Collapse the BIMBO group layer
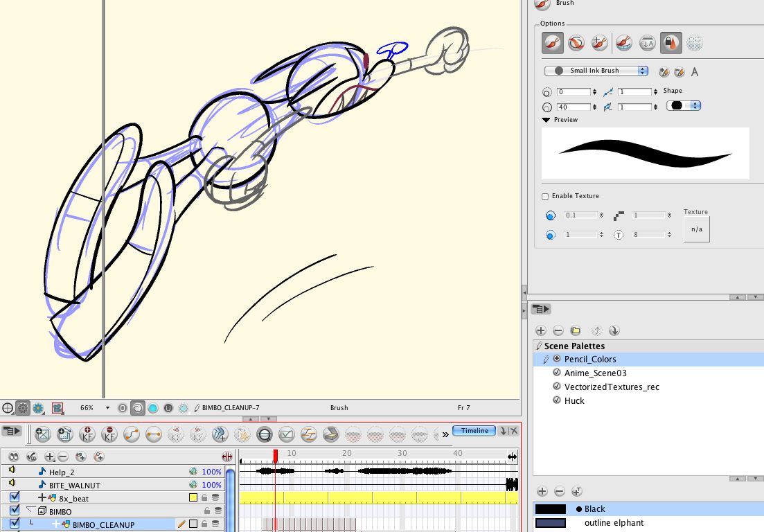The height and width of the screenshot is (532, 764). point(30,510)
